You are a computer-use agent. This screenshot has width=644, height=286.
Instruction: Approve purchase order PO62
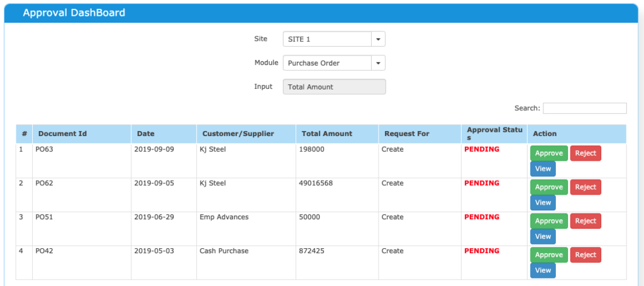(x=549, y=187)
